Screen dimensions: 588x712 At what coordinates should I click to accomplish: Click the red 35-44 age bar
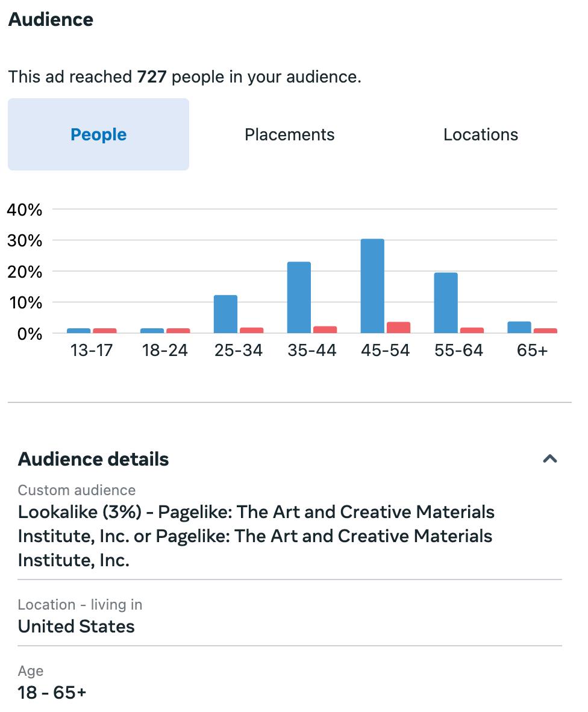pos(325,329)
